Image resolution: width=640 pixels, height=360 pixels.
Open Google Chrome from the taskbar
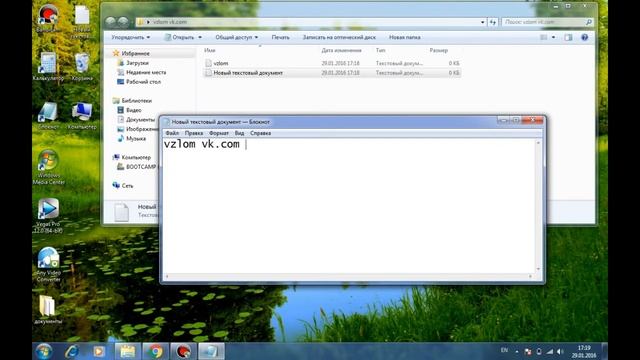(x=155, y=351)
